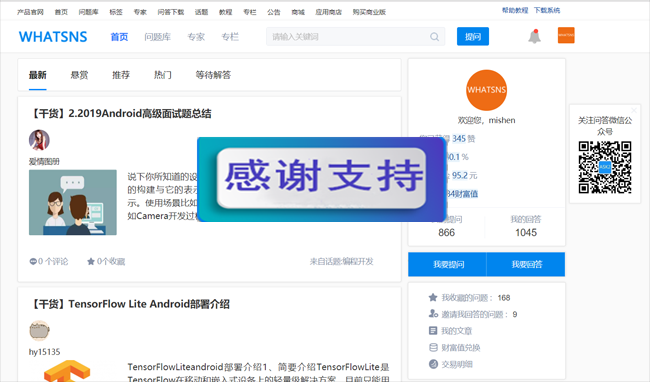The height and width of the screenshot is (382, 650).
Task: Open 教程 in the top bar
Action: 226,12
